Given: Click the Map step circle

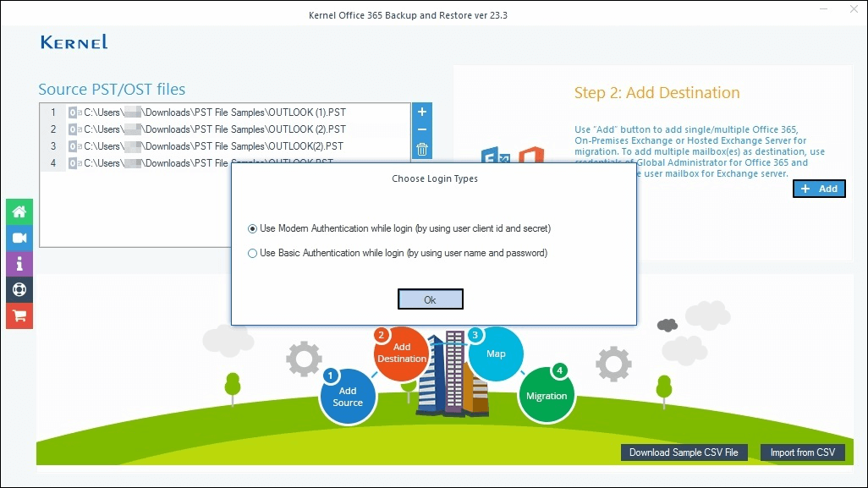Looking at the screenshot, I should click(496, 354).
